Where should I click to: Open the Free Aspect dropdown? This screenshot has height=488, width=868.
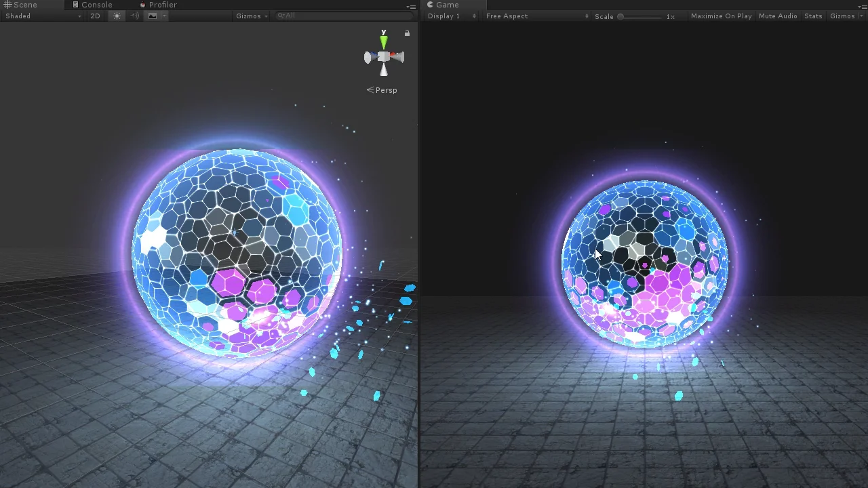536,16
